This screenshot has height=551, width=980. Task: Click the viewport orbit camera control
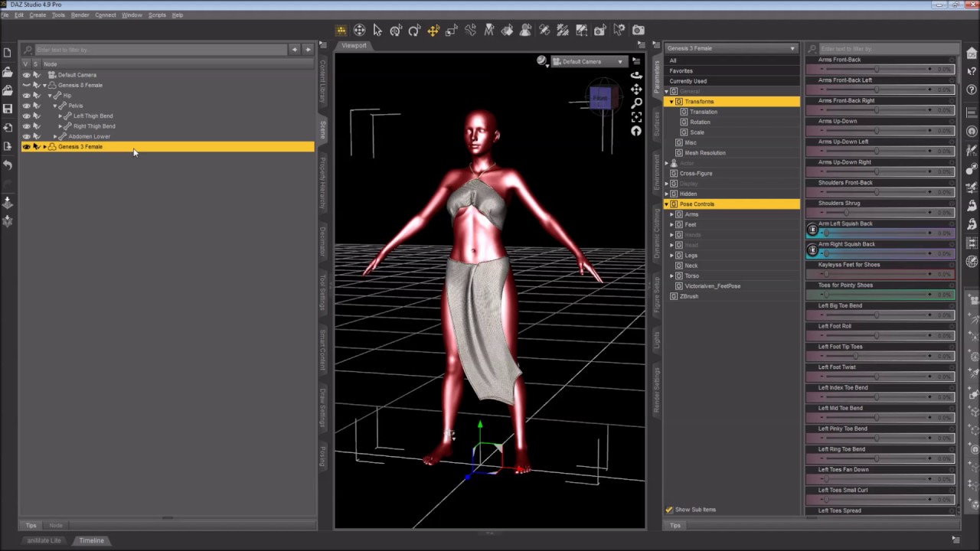(636, 76)
